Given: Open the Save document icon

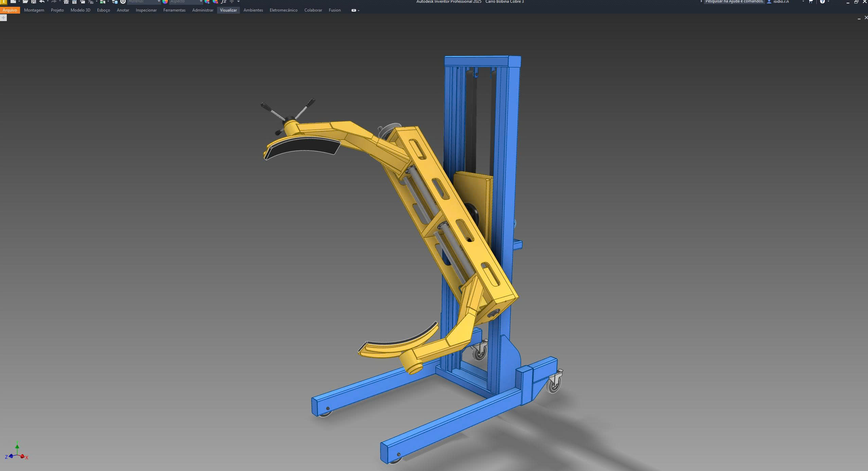Looking at the screenshot, I should [33, 2].
